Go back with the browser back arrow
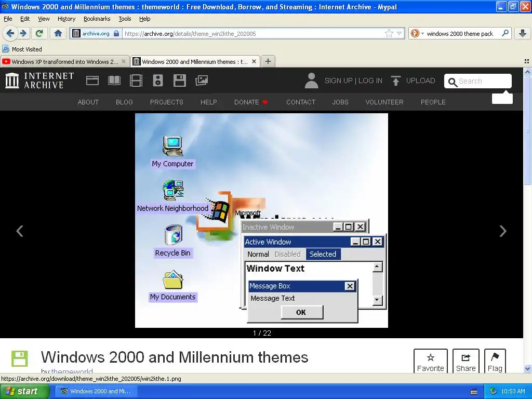Screen dimensions: 532x399 [10, 33]
